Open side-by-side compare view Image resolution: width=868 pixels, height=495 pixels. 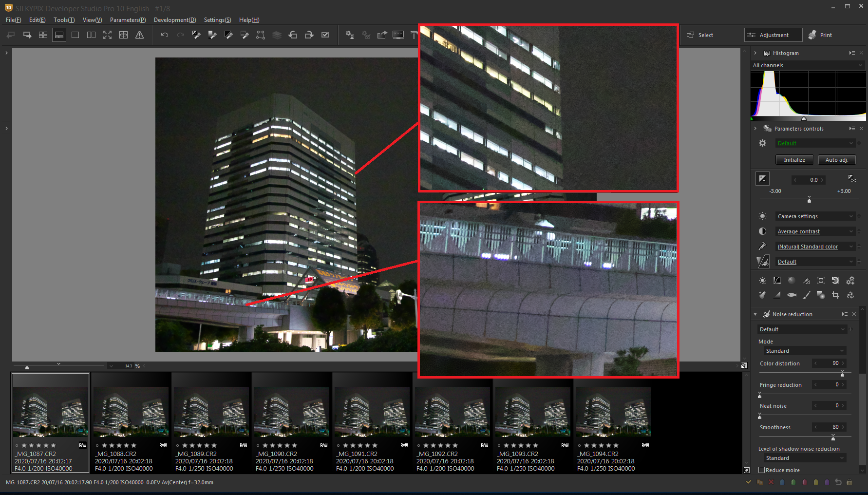[91, 35]
